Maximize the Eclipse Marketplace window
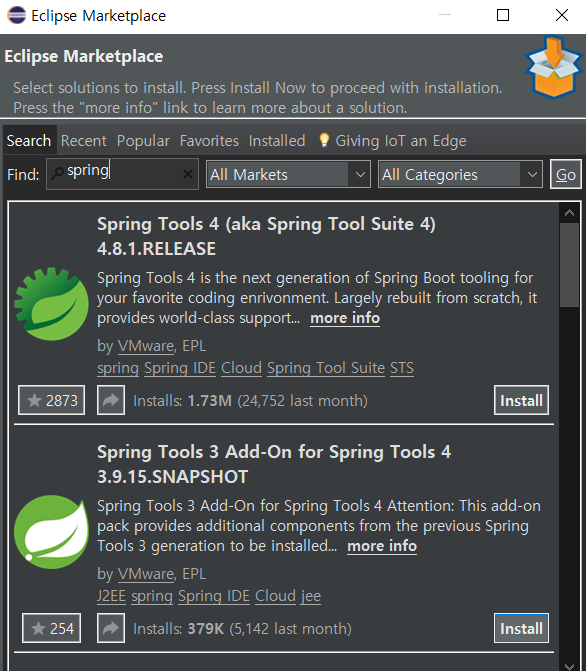The width and height of the screenshot is (586, 671). 503,15
